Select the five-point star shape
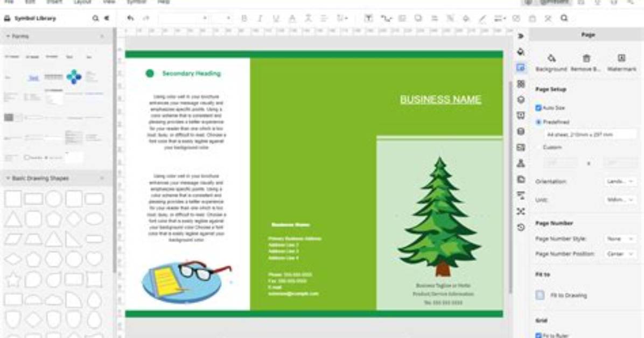Viewport: 644px width, 338px height. (13, 280)
